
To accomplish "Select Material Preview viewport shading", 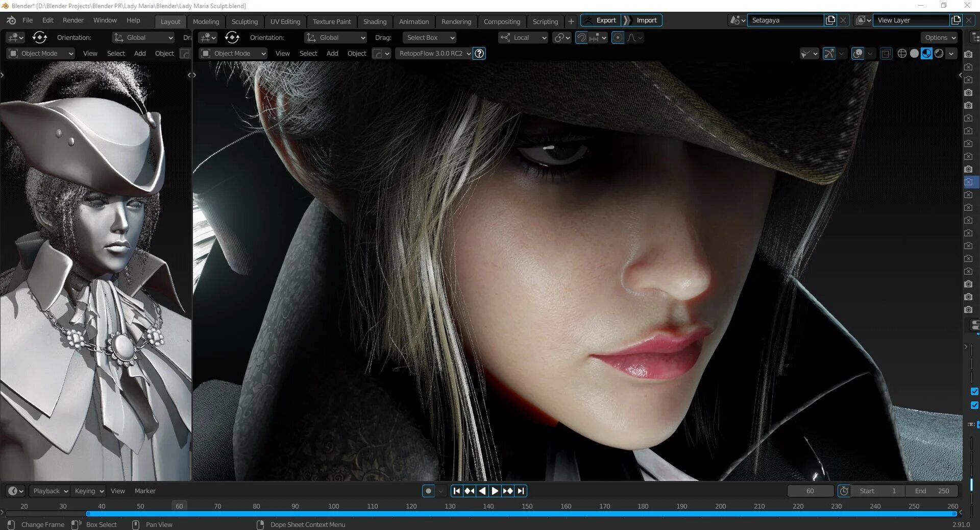I will [x=926, y=53].
